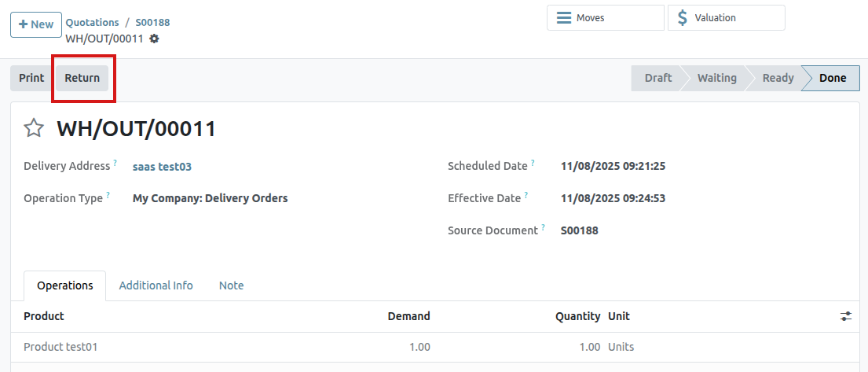868x372 pixels.
Task: Switch to the Additional Info tab
Action: pos(156,285)
